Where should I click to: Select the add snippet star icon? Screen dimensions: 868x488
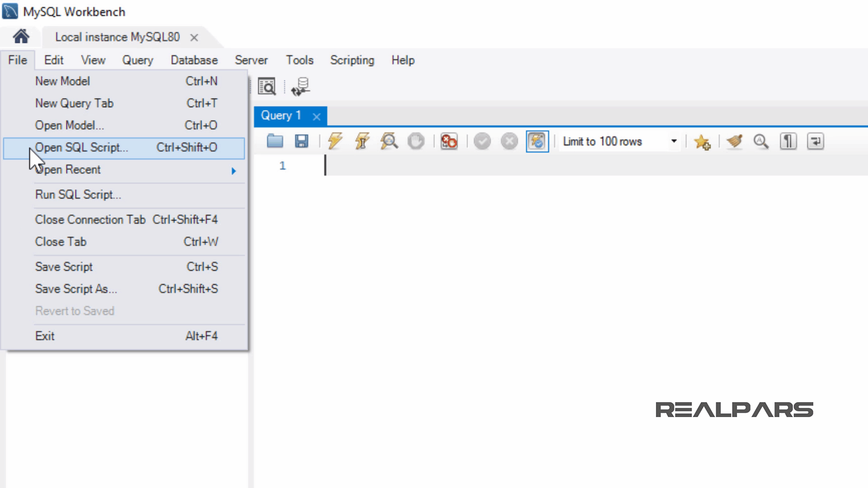[703, 141]
